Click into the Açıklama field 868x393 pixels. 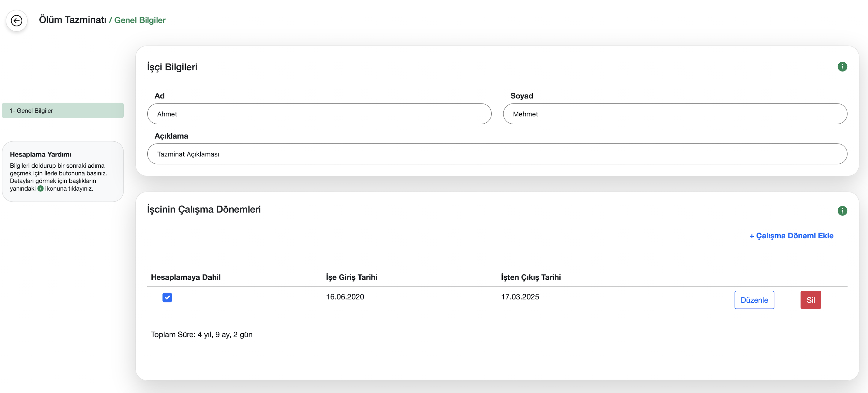tap(497, 154)
